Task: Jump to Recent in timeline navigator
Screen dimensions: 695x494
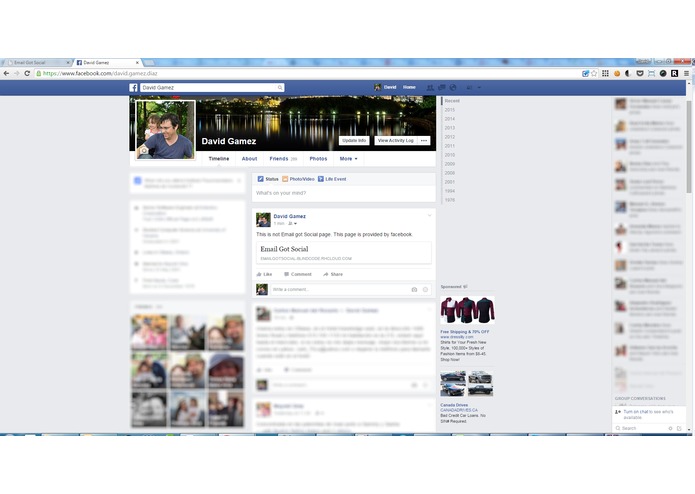Action: click(x=452, y=101)
